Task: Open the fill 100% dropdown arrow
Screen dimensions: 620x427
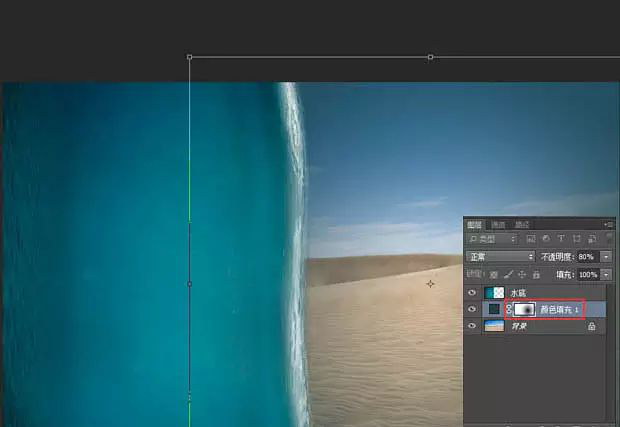Action: point(606,274)
